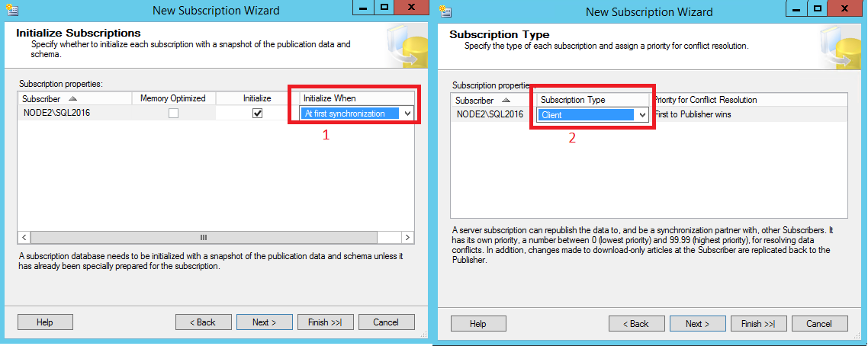Click the Subscription Type column header

[x=572, y=100]
